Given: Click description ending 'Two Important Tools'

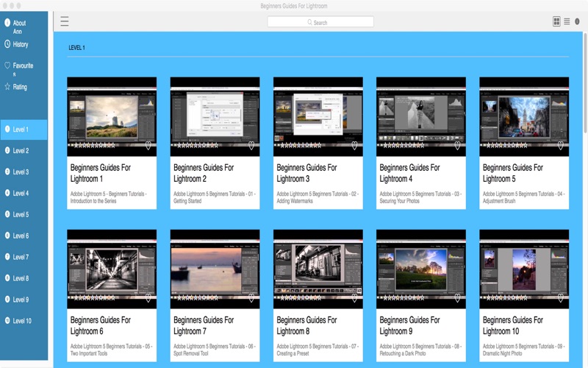Looking at the screenshot, I should click(112, 350).
